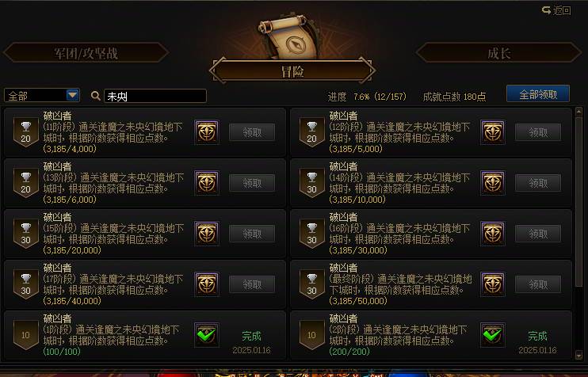588x377 pixels.
Task: Click the green checkmark icon for 1阶段
Action: 207,335
